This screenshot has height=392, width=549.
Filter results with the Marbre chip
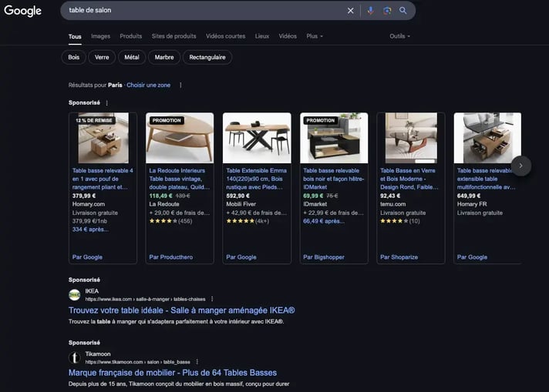(x=164, y=57)
